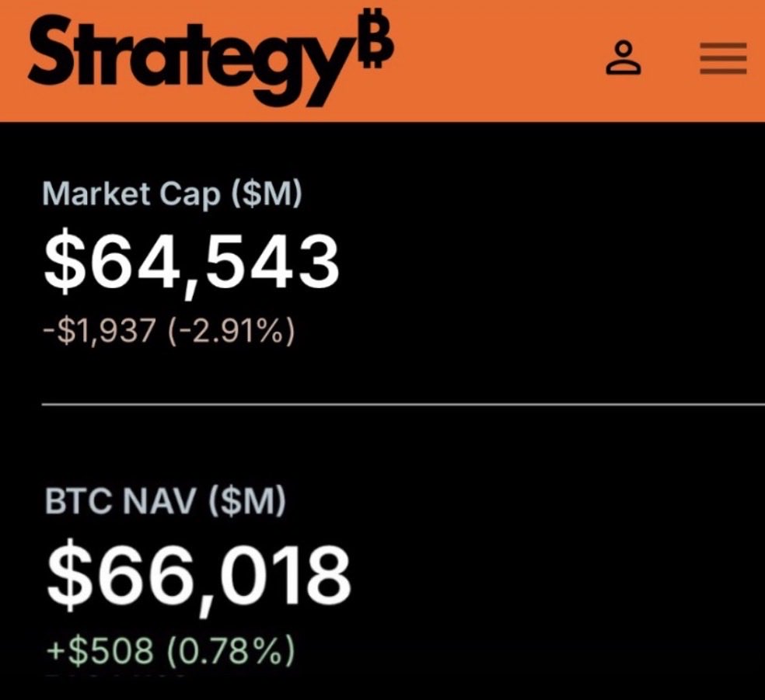Click the blank area right of $64,543
Viewport: 765px width, 700px height.
[544, 261]
